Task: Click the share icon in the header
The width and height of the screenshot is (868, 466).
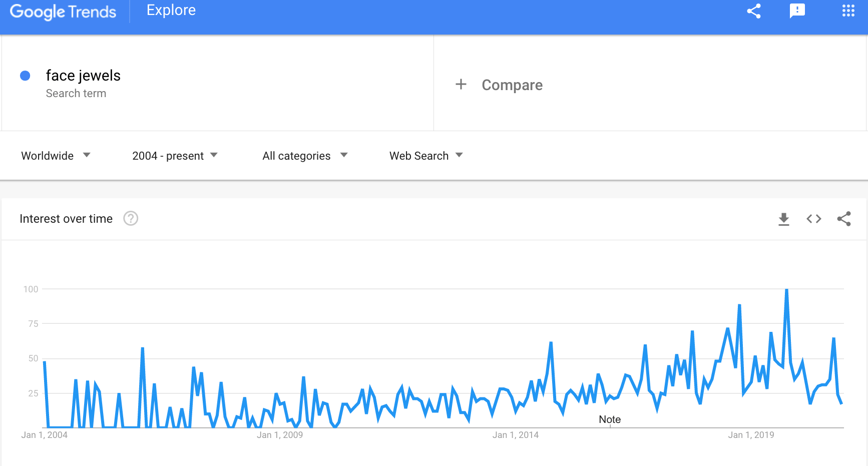Action: [x=754, y=11]
